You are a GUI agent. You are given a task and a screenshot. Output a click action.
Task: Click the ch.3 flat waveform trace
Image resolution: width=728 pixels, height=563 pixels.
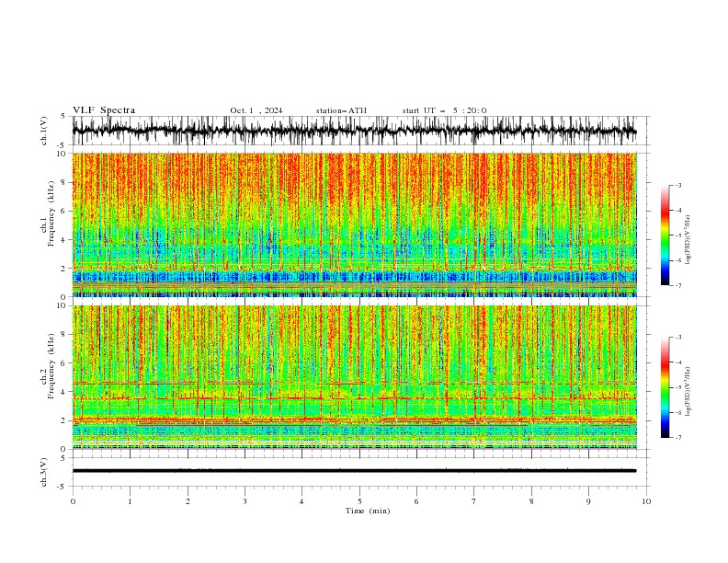(354, 471)
